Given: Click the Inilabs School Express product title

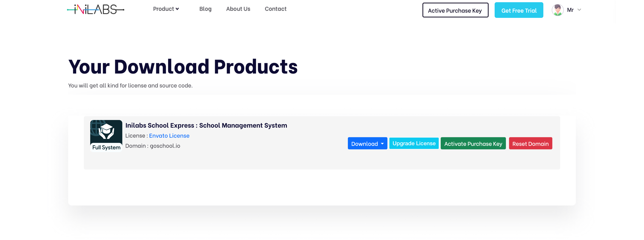Looking at the screenshot, I should [206, 125].
